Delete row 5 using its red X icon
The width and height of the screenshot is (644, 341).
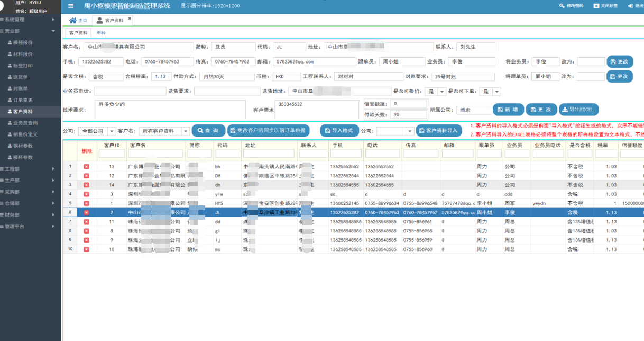(x=86, y=203)
